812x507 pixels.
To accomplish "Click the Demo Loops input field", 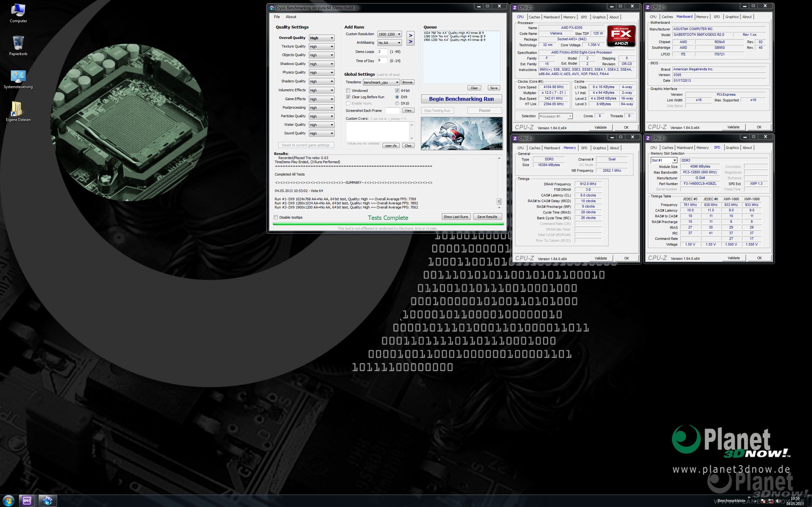I will click(382, 52).
